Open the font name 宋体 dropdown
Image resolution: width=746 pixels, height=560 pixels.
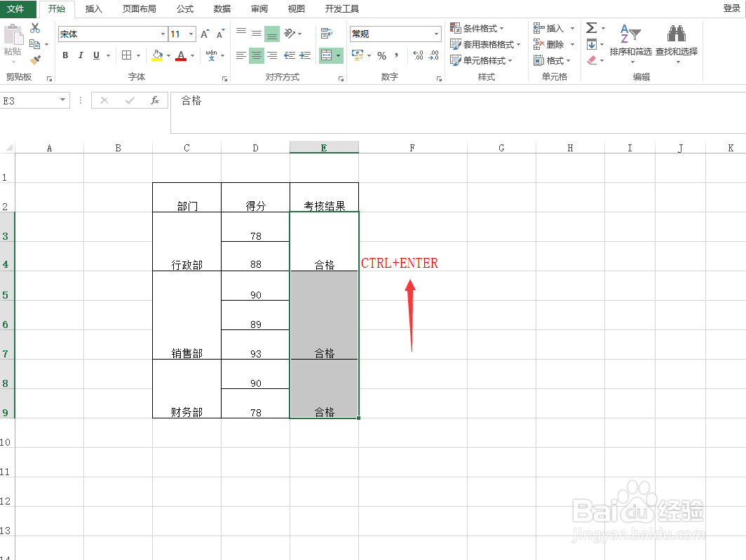coord(163,34)
